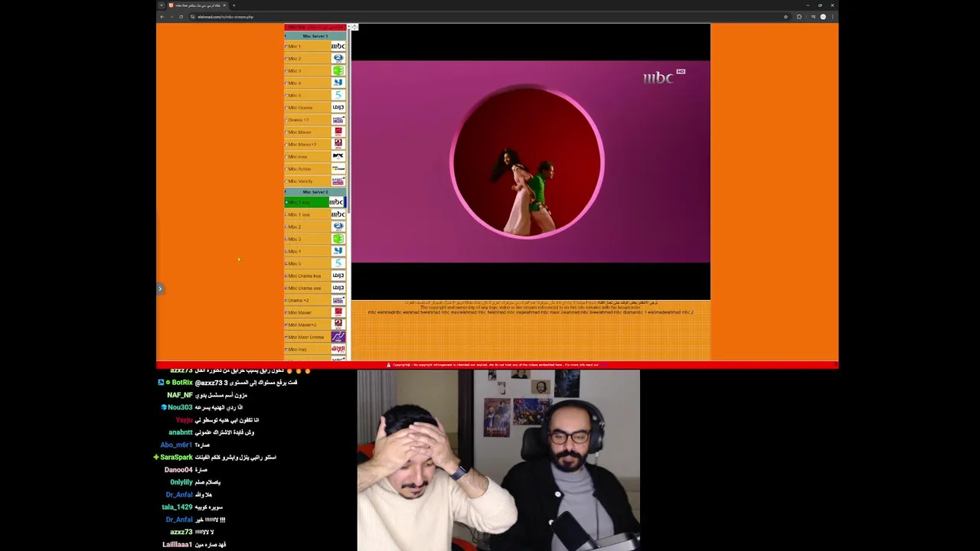Click the browser menu icon at toolbar end
Image resolution: width=980 pixels, height=551 pixels.
coord(832,17)
